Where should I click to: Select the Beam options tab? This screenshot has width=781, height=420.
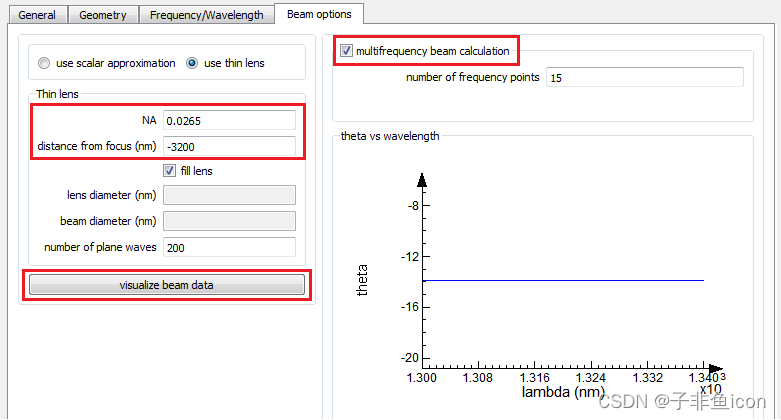point(319,14)
